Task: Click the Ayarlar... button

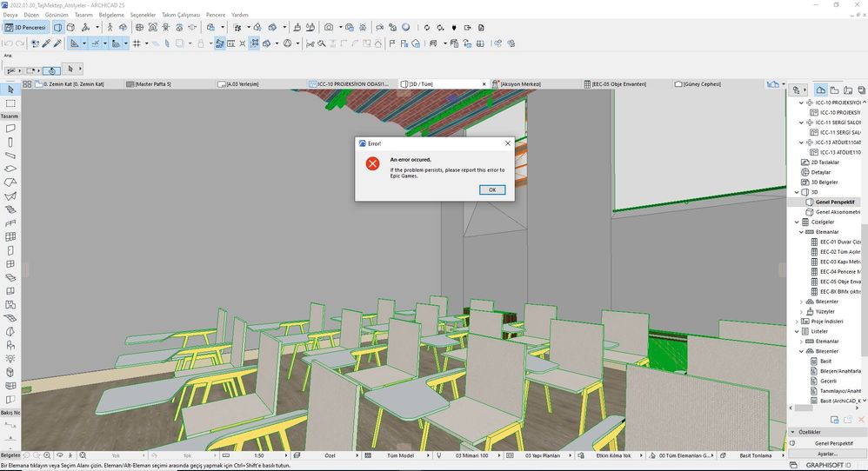Action: tap(827, 454)
